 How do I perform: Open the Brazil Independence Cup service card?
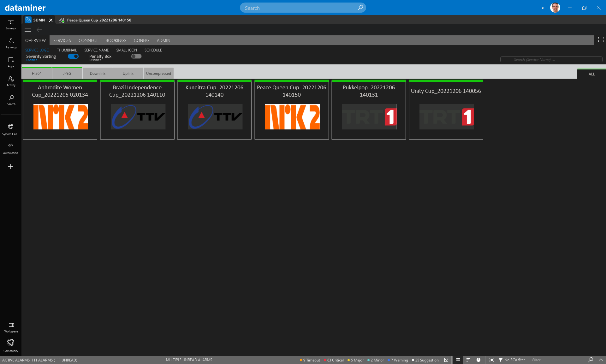pyautogui.click(x=137, y=110)
